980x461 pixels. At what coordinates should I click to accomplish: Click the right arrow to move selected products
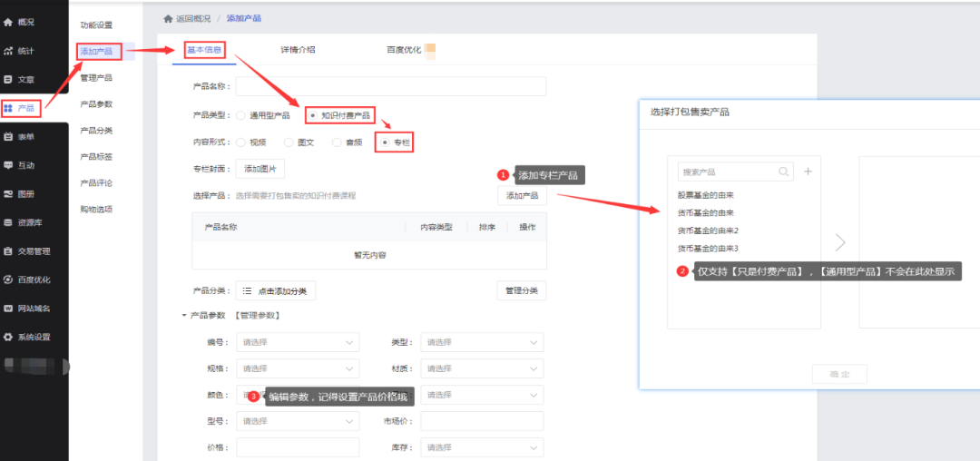click(840, 242)
